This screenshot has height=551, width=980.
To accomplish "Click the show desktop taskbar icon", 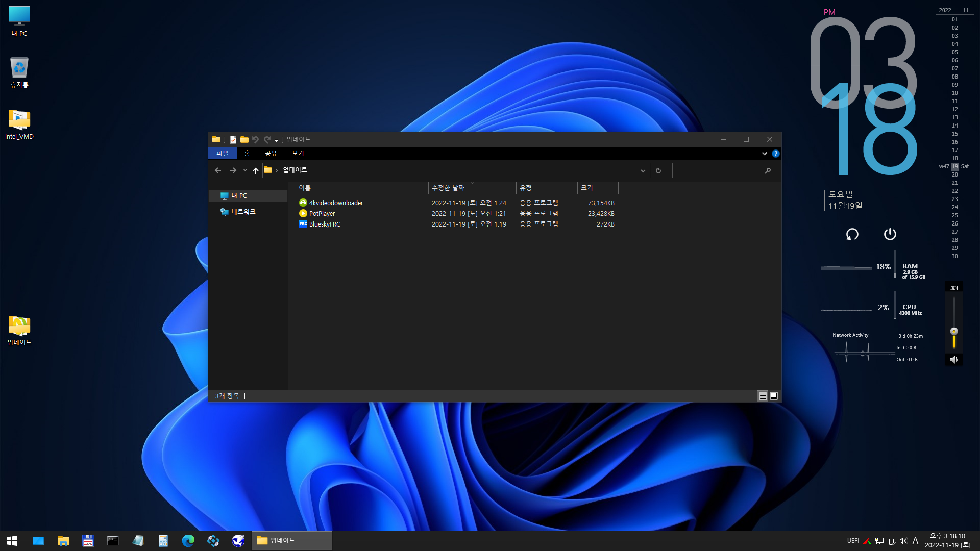I will (x=38, y=541).
